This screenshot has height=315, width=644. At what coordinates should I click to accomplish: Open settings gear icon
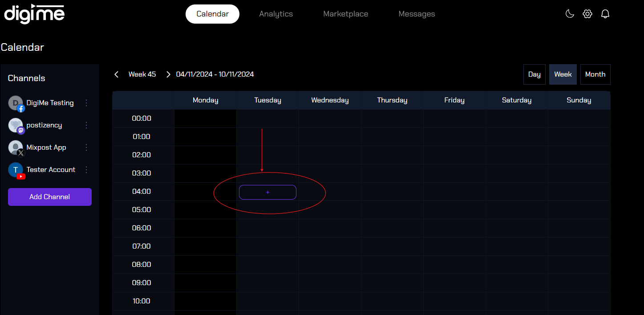[x=587, y=14]
